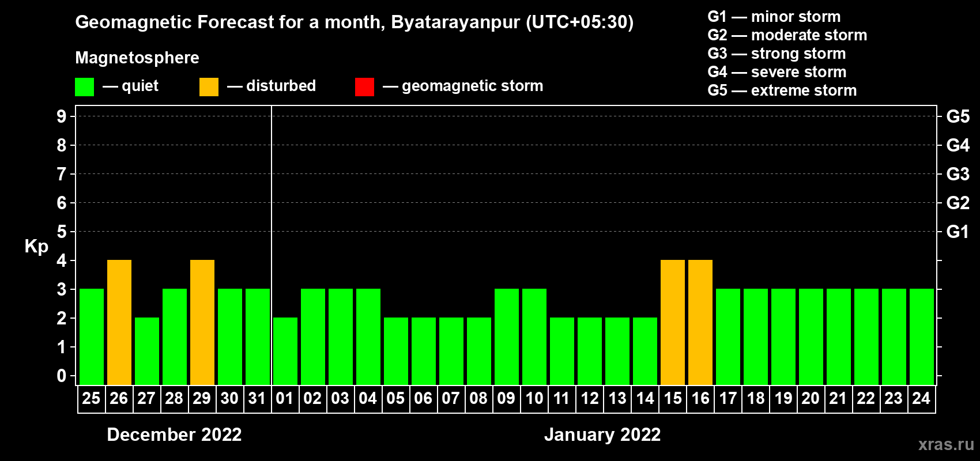Click the G1 right-axis label

coord(958,232)
